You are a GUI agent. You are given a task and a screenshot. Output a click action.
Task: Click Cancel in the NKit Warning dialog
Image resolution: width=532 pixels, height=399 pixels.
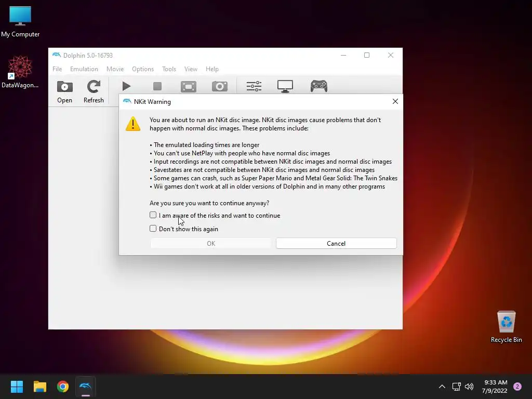[x=336, y=243]
